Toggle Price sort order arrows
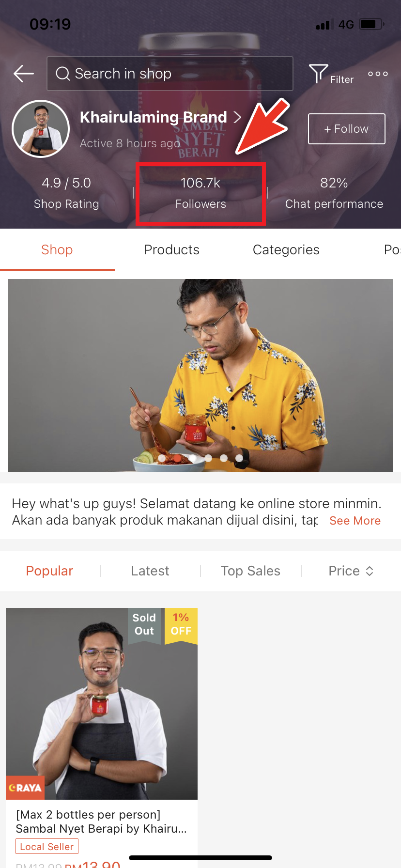Viewport: 401px width, 868px height. pyautogui.click(x=370, y=571)
